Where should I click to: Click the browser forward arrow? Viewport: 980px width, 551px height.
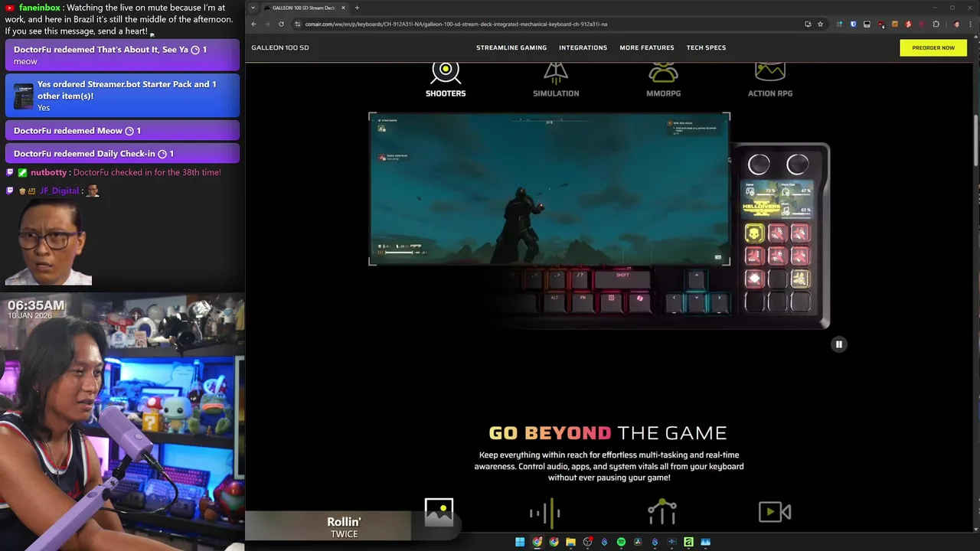pyautogui.click(x=267, y=24)
